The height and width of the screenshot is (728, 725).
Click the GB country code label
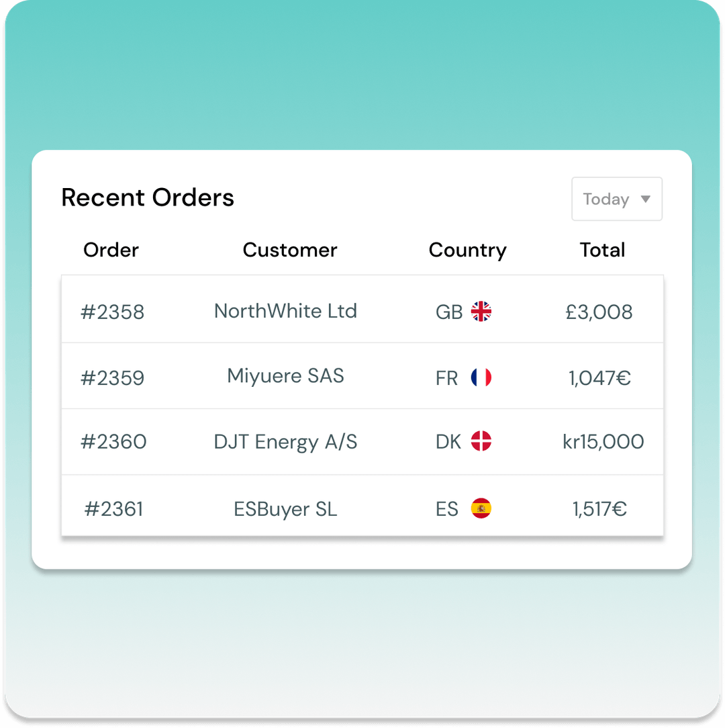448,312
